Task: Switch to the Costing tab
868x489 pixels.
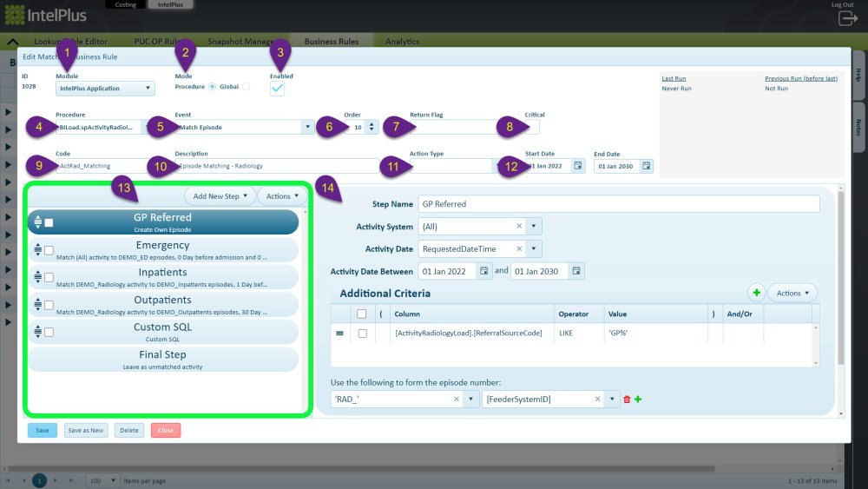Action: click(126, 4)
